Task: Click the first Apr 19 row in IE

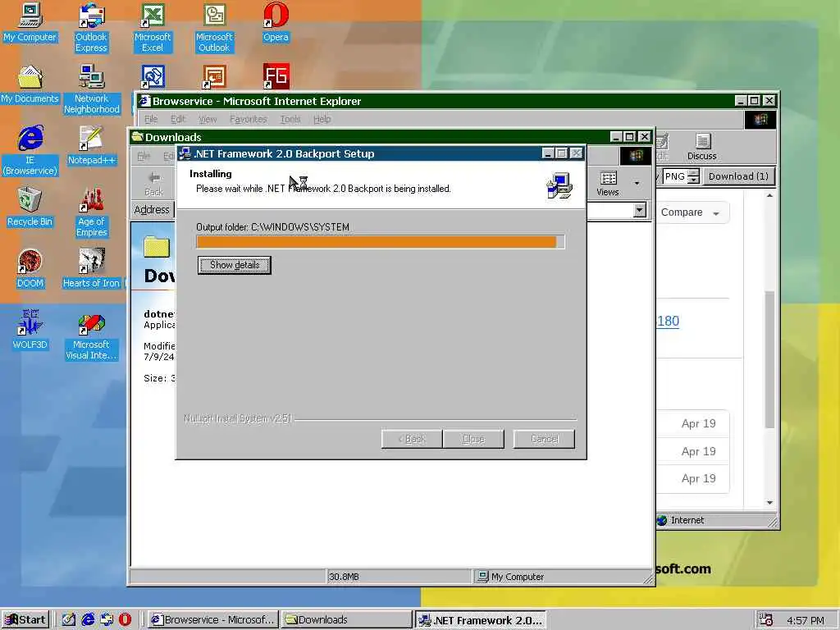Action: 693,423
